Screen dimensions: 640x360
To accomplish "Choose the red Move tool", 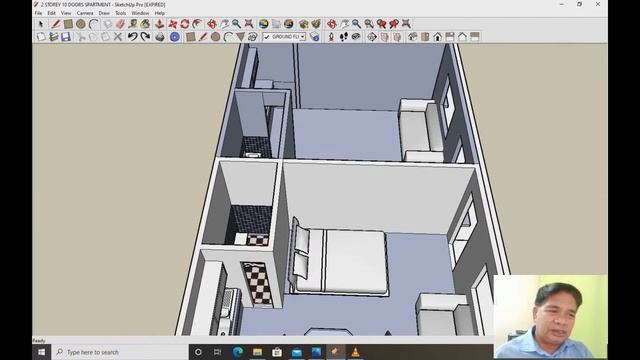I will coord(173,24).
